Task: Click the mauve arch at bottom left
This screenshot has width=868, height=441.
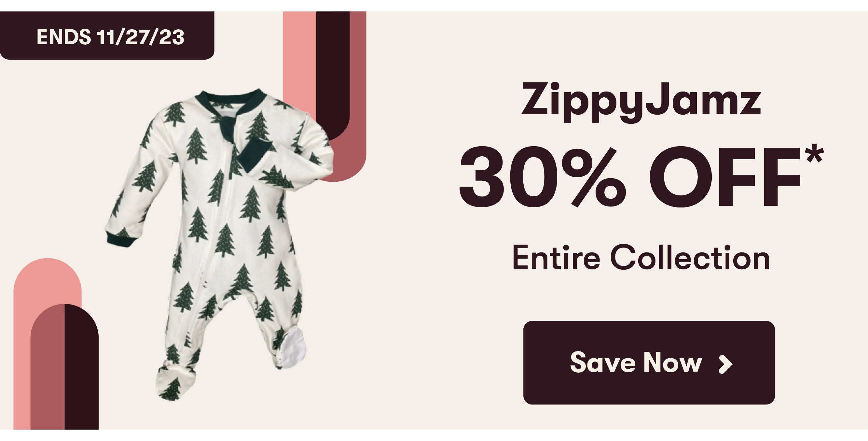Action: click(x=48, y=367)
